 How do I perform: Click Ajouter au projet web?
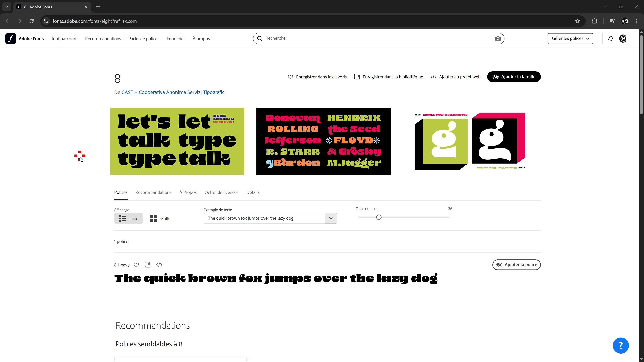click(x=455, y=77)
